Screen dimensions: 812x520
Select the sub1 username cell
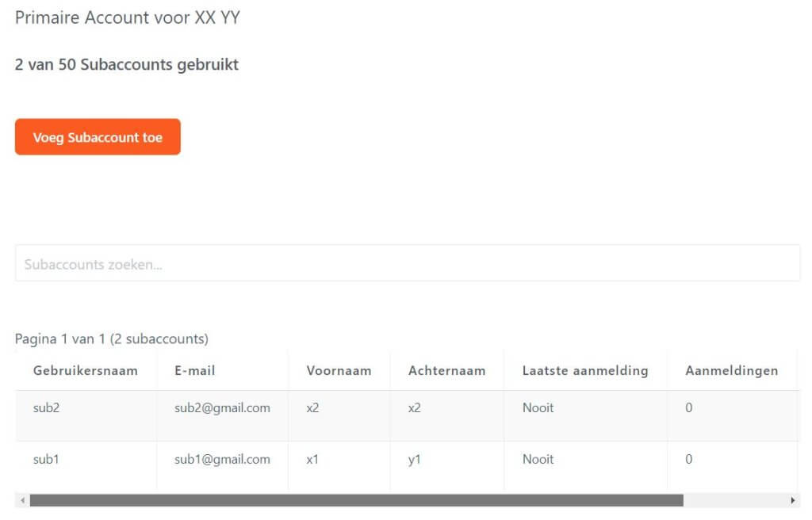point(46,459)
